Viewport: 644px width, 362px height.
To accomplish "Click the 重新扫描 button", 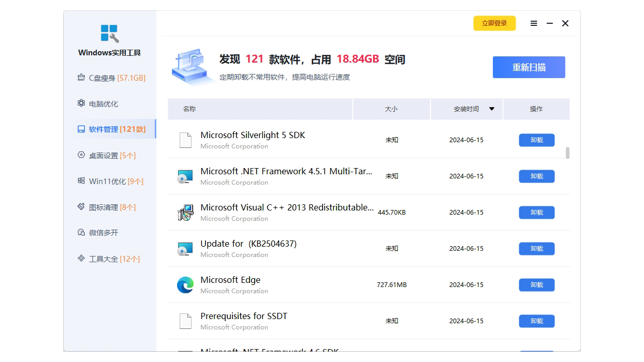I will pos(529,67).
